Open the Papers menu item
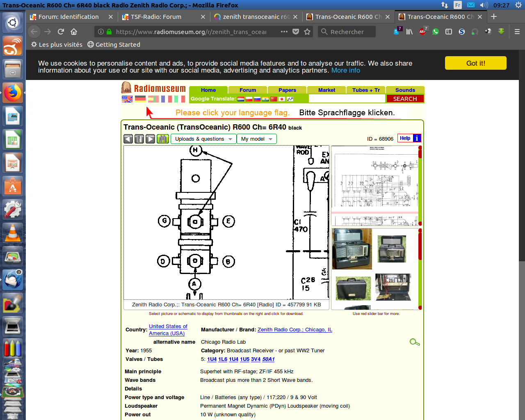Viewport: 525px width, 420px height. [287, 90]
